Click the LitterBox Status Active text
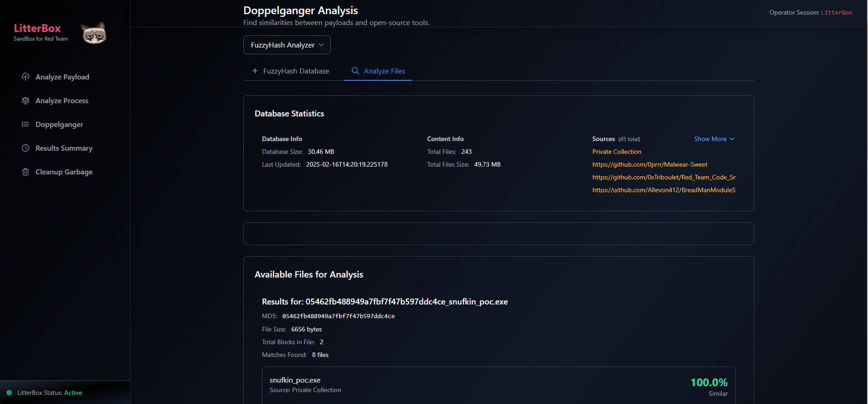The height and width of the screenshot is (404, 868). pyautogui.click(x=50, y=393)
